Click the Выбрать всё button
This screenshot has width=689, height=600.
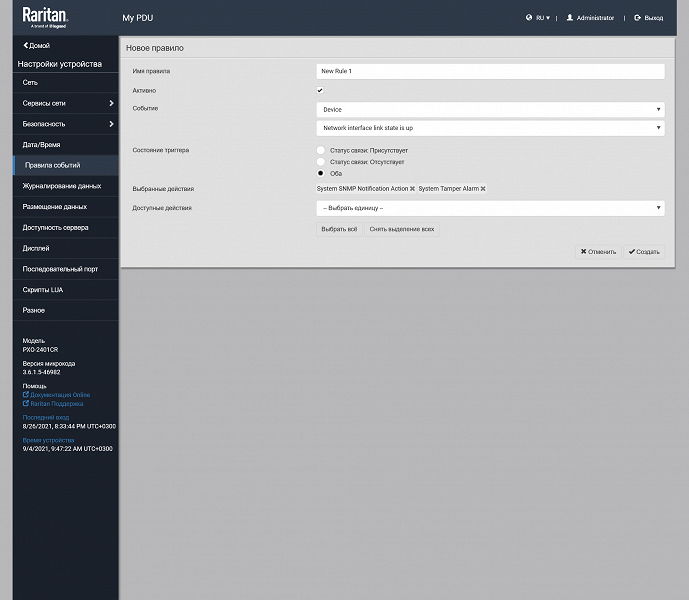point(339,229)
